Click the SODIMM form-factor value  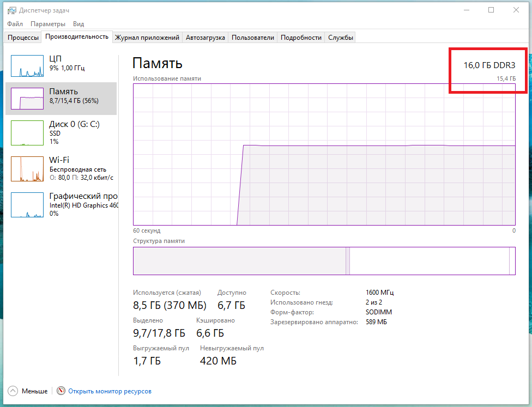(379, 312)
